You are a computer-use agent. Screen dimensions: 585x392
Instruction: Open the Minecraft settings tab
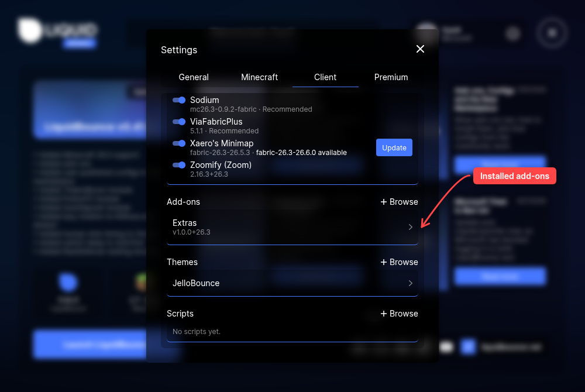(x=259, y=77)
